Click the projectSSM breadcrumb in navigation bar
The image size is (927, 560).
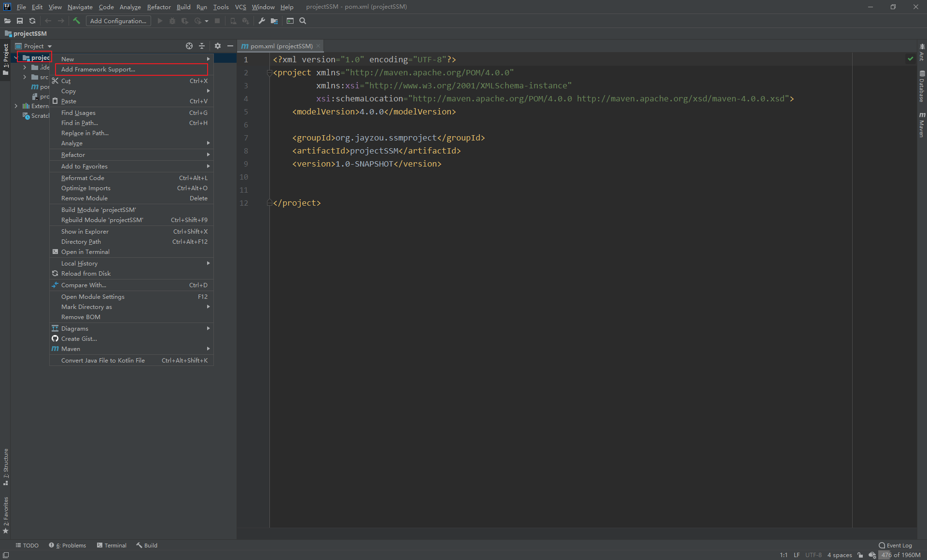coord(26,33)
